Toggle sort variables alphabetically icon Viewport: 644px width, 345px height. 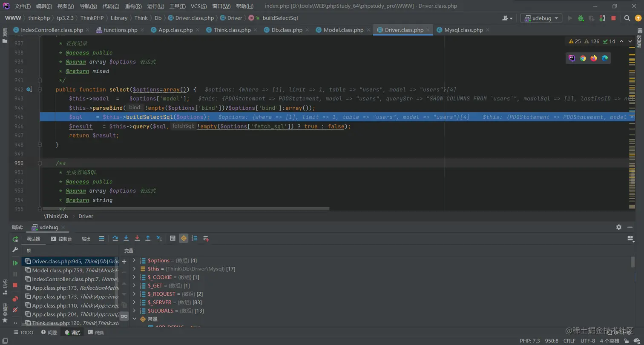coord(195,238)
